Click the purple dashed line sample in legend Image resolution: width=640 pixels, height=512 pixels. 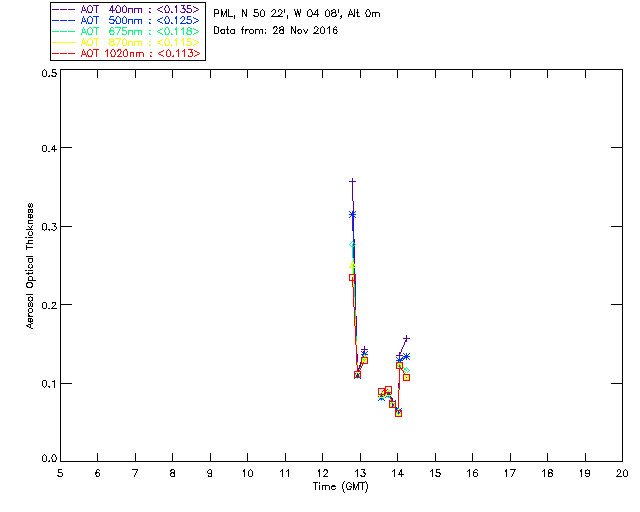tap(64, 9)
